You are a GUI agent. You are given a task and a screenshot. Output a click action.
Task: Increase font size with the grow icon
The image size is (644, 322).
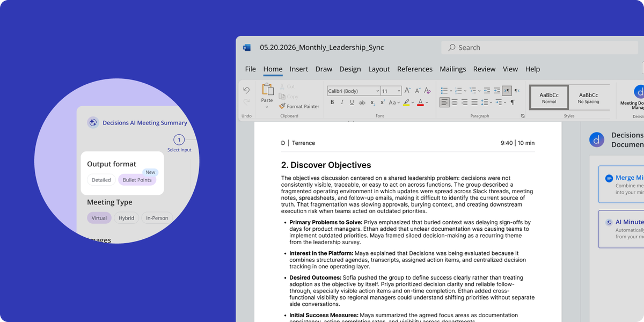(x=407, y=91)
